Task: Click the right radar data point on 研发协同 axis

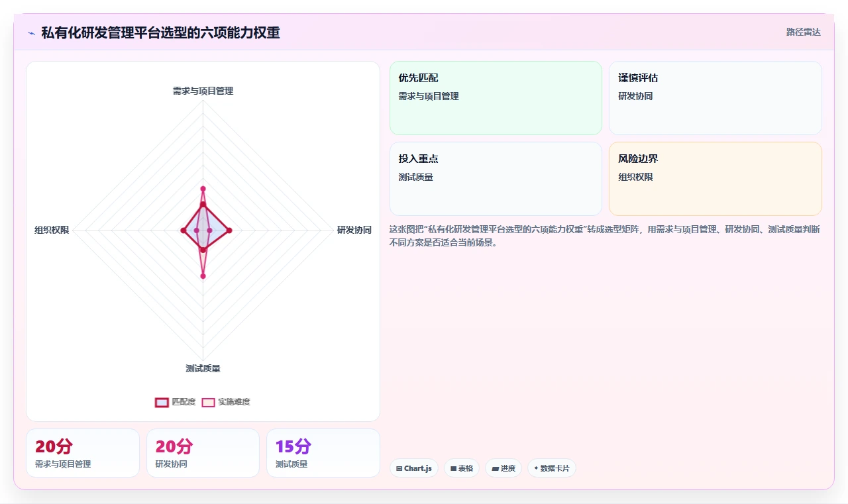Action: 229,230
